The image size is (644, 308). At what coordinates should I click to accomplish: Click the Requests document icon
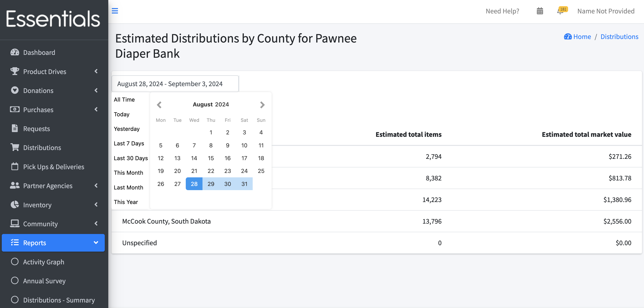15,128
